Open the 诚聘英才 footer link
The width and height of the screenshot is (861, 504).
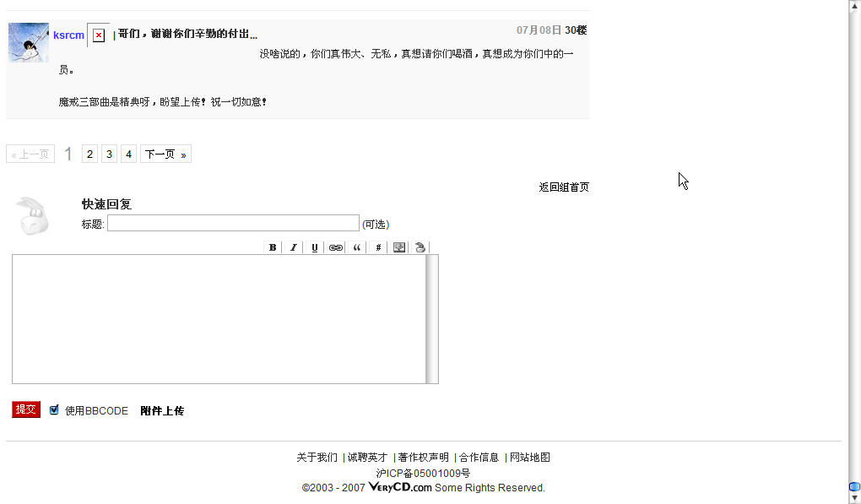click(367, 458)
